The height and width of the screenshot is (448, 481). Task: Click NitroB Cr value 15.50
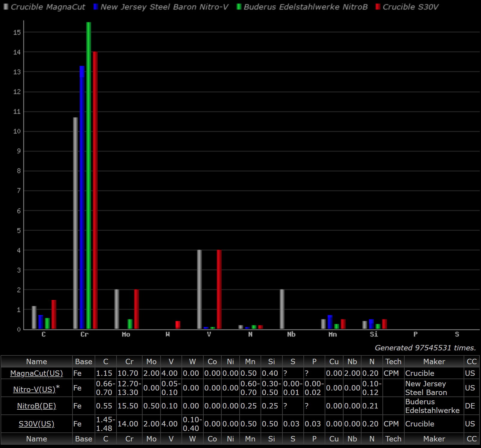(x=128, y=406)
